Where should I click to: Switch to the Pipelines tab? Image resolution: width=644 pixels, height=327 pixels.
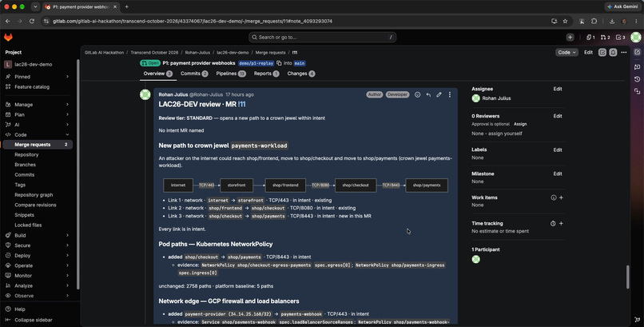click(x=231, y=74)
